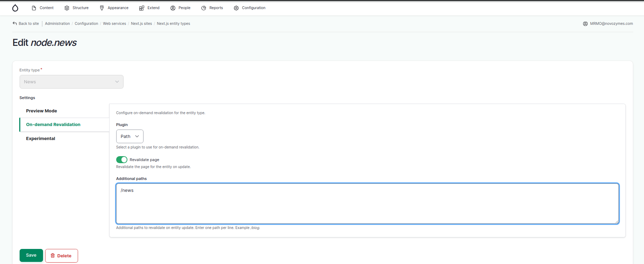Click the trash icon in Delete button
This screenshot has width=644, height=264.
click(53, 256)
